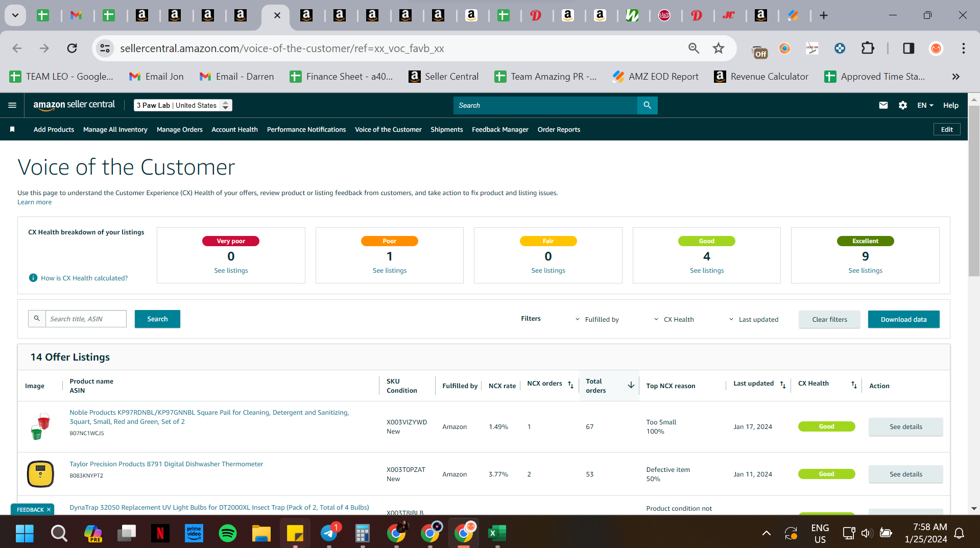The image size is (980, 548).
Task: Close the FEEDBACK tab widget
Action: 49,509
